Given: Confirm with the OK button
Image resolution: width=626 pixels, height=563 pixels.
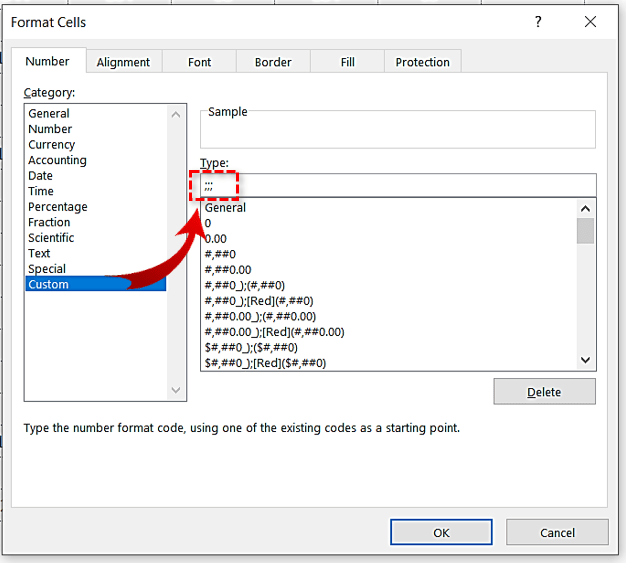Looking at the screenshot, I should pos(441,533).
